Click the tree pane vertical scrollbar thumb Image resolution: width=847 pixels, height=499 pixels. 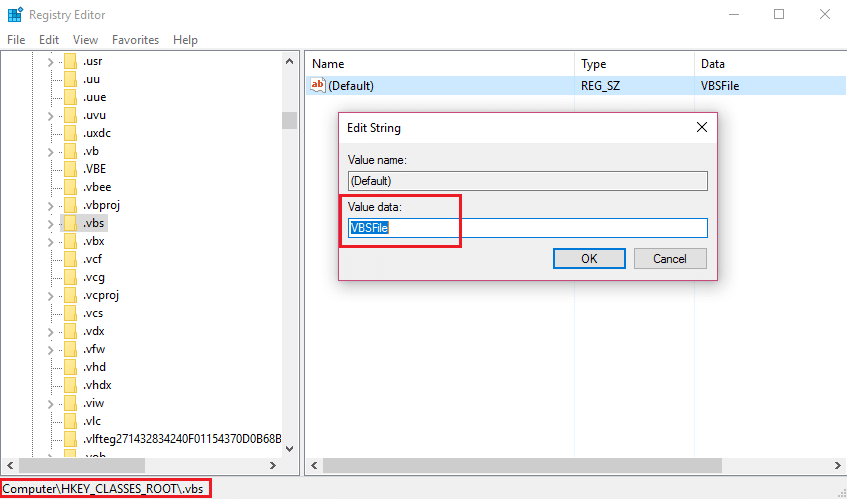290,120
